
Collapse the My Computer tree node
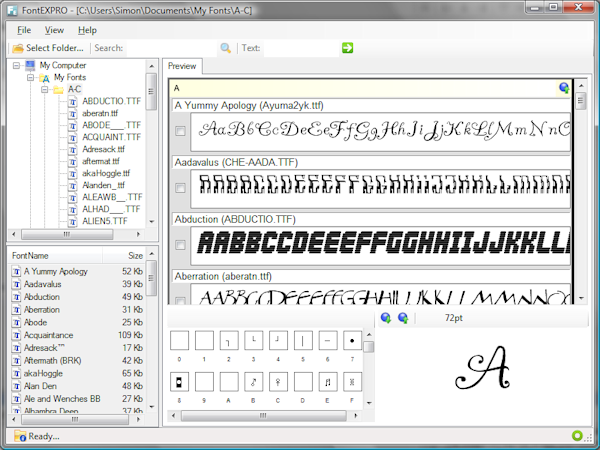16,66
